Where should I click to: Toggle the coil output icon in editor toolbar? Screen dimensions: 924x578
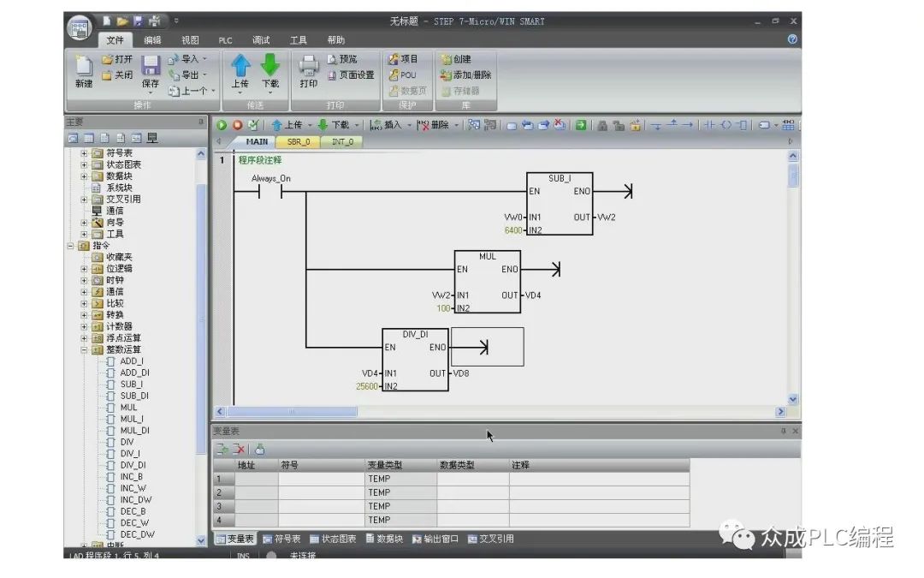(727, 125)
